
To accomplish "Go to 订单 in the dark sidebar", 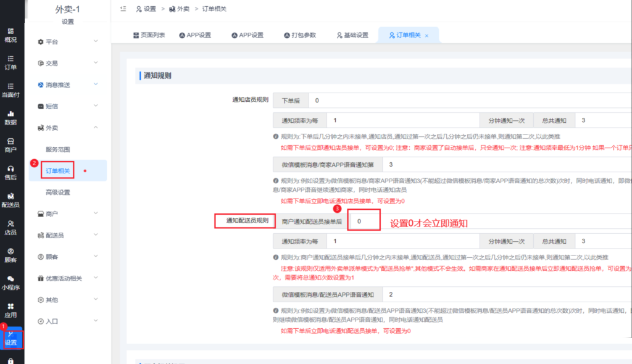I will point(10,62).
